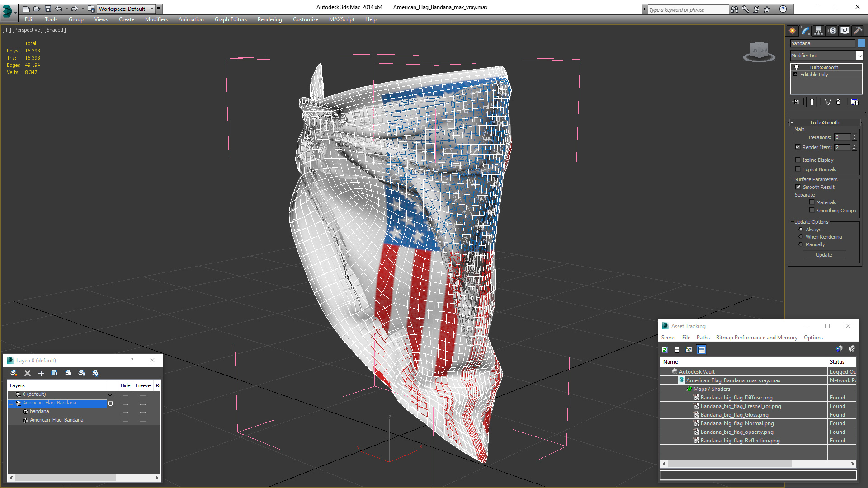Open the Graph Editors menu
The height and width of the screenshot is (488, 868).
click(x=231, y=19)
